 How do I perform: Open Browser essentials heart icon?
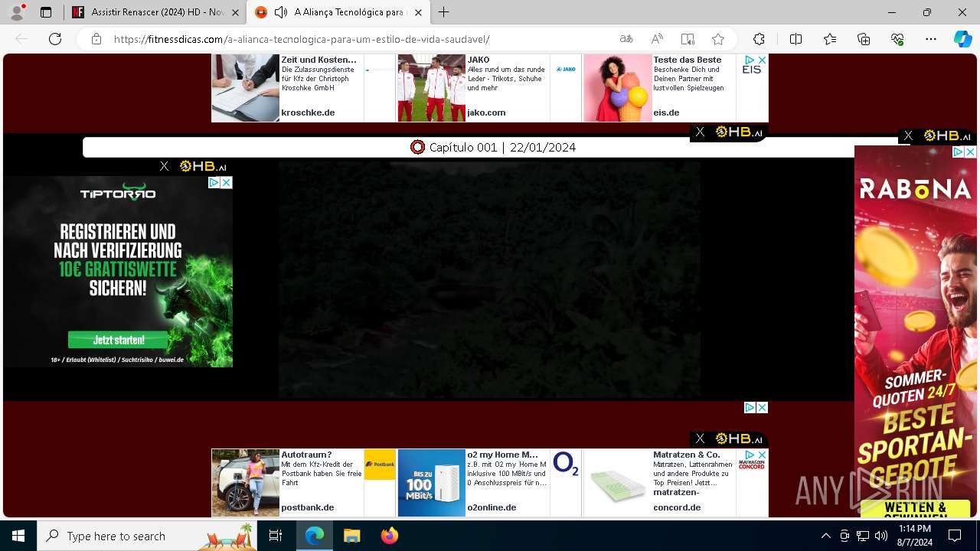coord(897,39)
